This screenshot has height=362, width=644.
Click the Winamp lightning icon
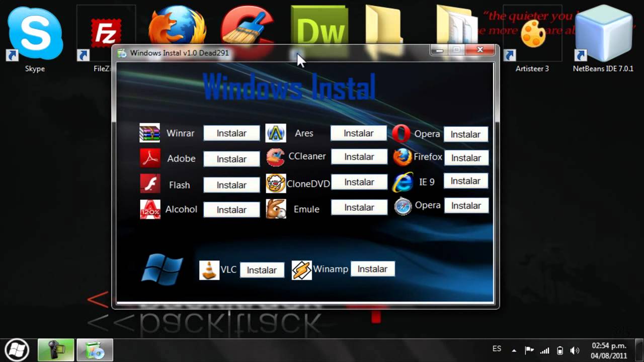click(x=301, y=270)
